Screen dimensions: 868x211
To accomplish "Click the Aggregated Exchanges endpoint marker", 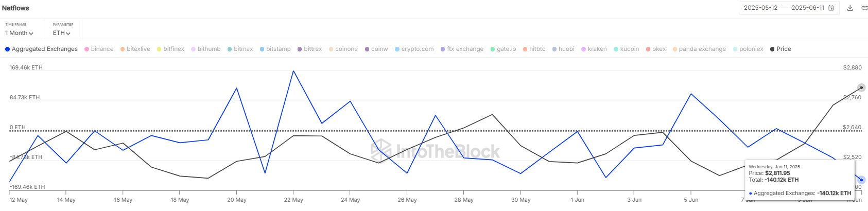I will (861, 180).
